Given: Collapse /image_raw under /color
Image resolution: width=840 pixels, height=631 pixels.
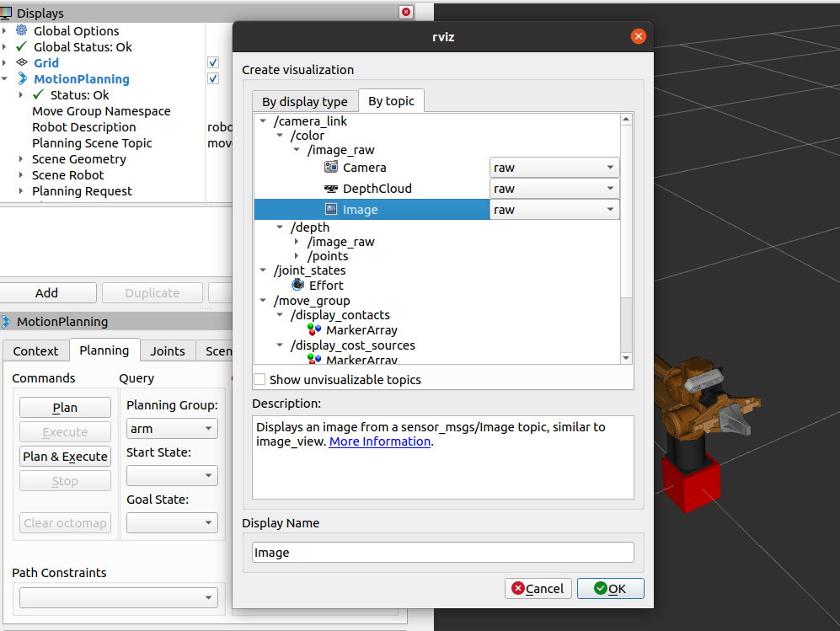Looking at the screenshot, I should pyautogui.click(x=297, y=150).
